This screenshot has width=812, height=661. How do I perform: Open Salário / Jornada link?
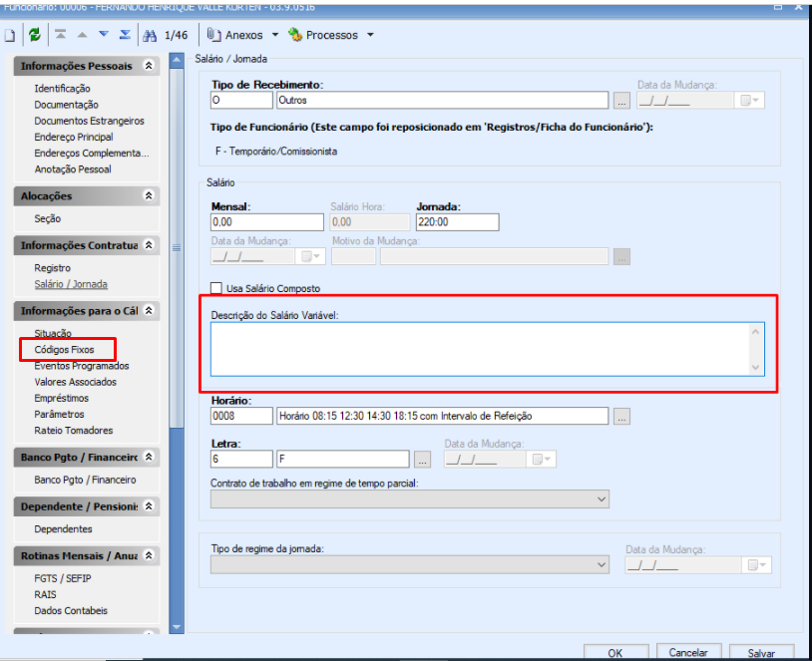(x=71, y=284)
